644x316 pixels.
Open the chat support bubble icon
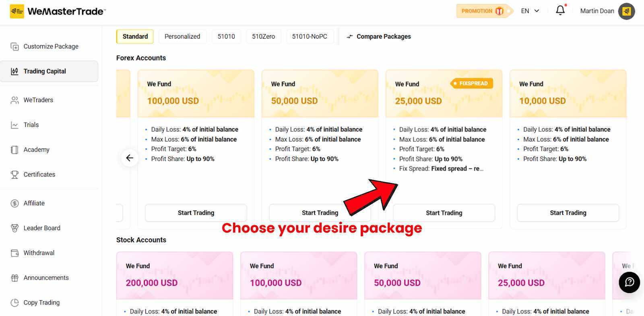pos(628,283)
